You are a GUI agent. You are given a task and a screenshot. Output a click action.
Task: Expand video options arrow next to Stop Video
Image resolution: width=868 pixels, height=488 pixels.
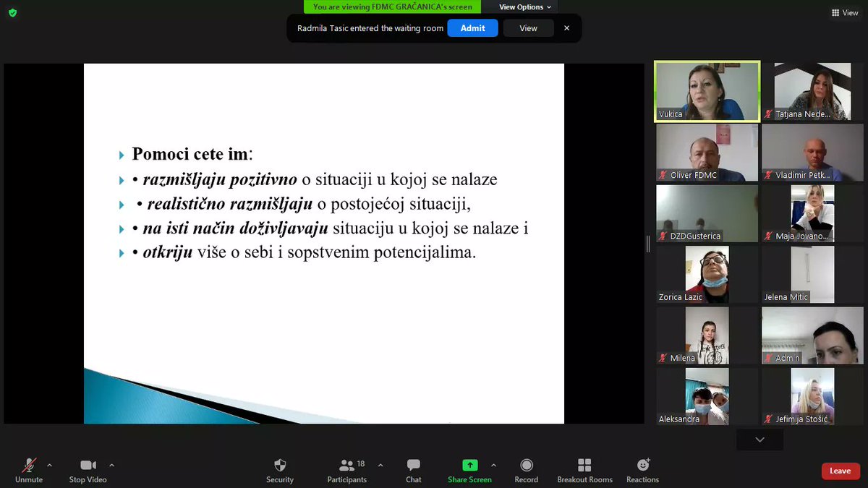point(111,465)
